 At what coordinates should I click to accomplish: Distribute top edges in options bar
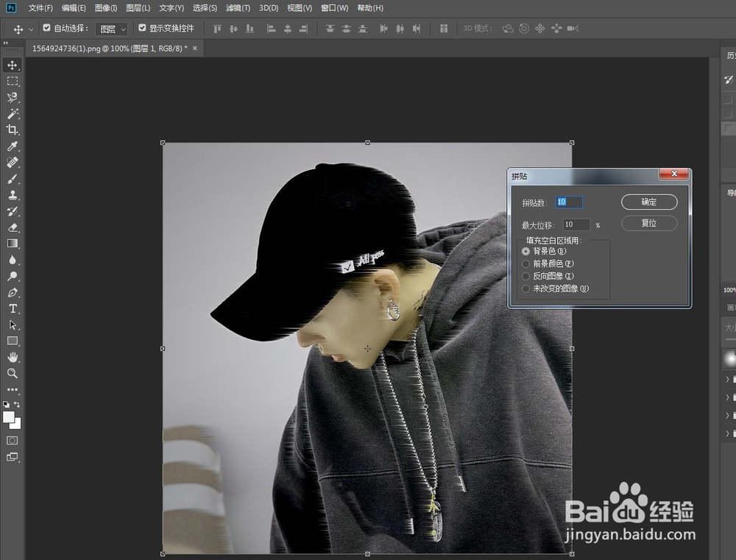point(330,29)
